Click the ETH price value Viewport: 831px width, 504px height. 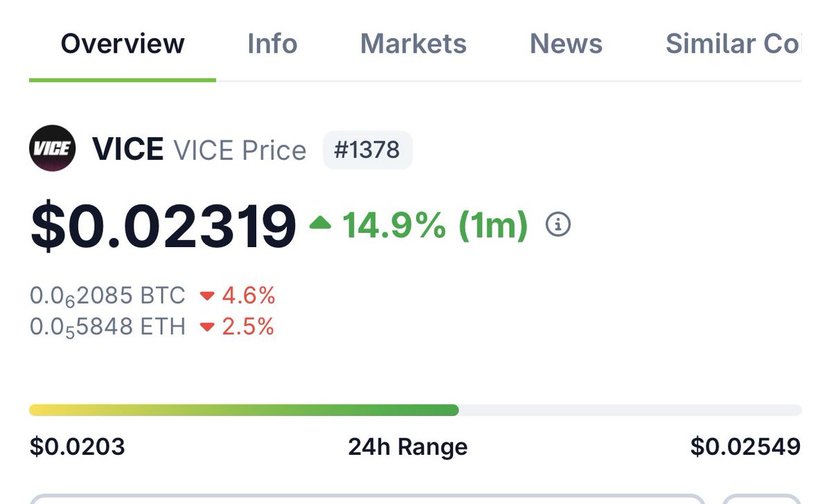107,326
